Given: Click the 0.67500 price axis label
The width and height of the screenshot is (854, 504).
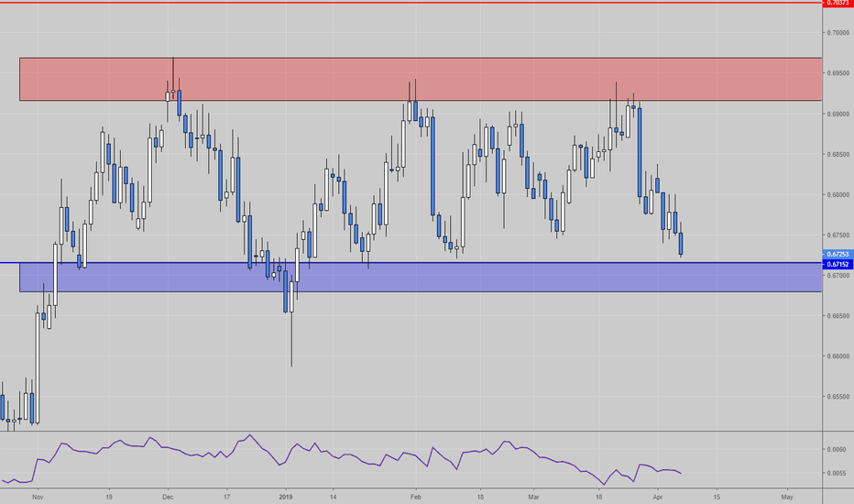Looking at the screenshot, I should [838, 235].
